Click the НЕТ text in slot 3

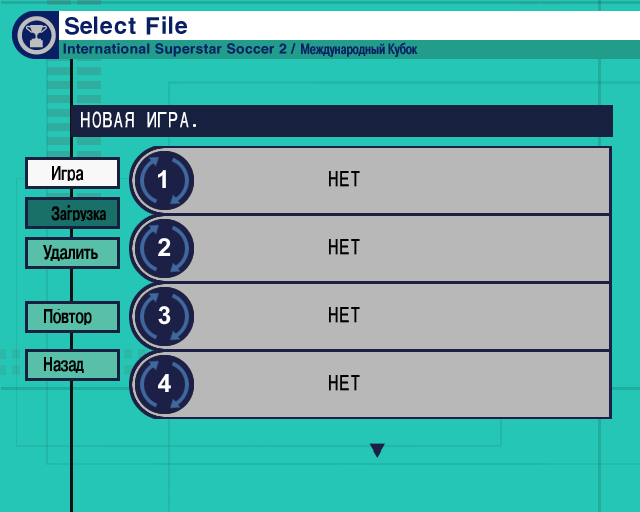pyautogui.click(x=344, y=315)
